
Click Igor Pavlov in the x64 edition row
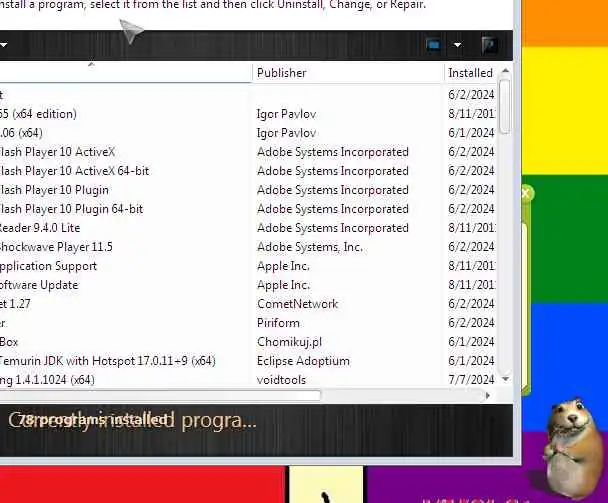click(286, 114)
